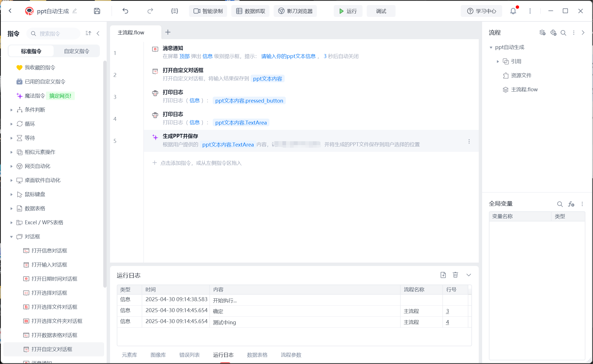Switch to the 错误列表 bottom tab
The height and width of the screenshot is (364, 593).
click(189, 355)
